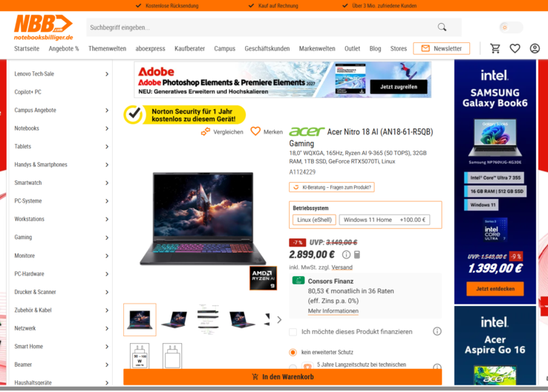Image resolution: width=548 pixels, height=392 pixels.
Task: Show next product thumbnails arrow
Action: 279,320
